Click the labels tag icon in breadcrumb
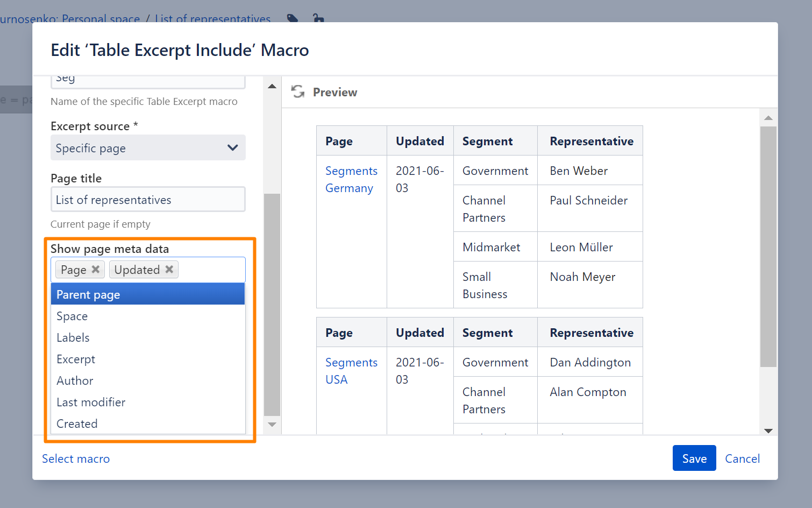Viewport: 812px width, 508px height. pos(293,18)
